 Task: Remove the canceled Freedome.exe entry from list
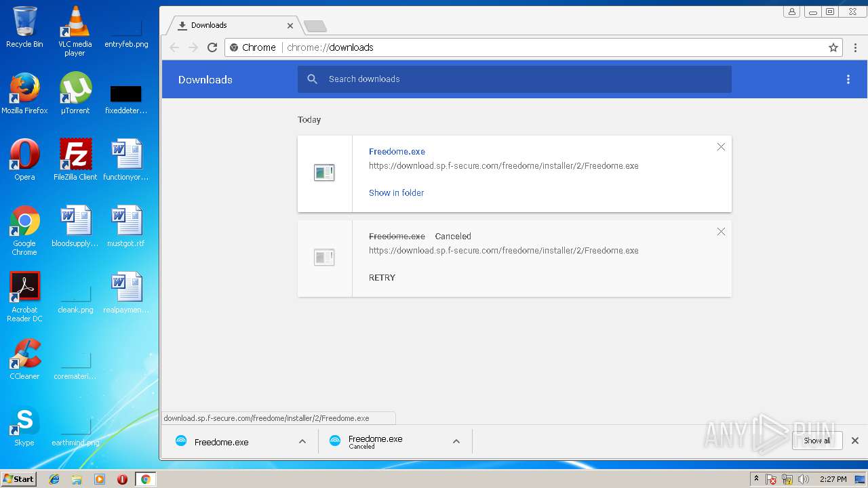[721, 232]
